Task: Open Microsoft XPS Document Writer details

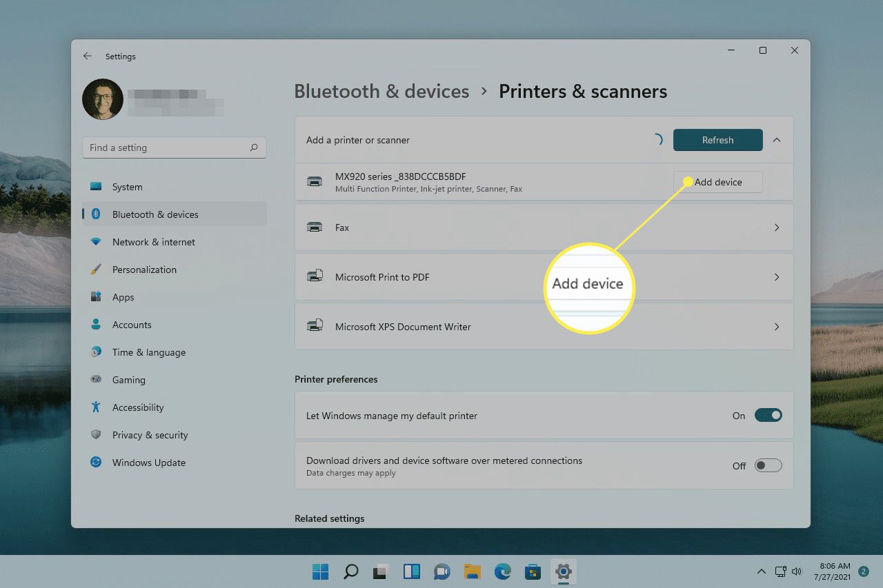Action: pyautogui.click(x=544, y=327)
